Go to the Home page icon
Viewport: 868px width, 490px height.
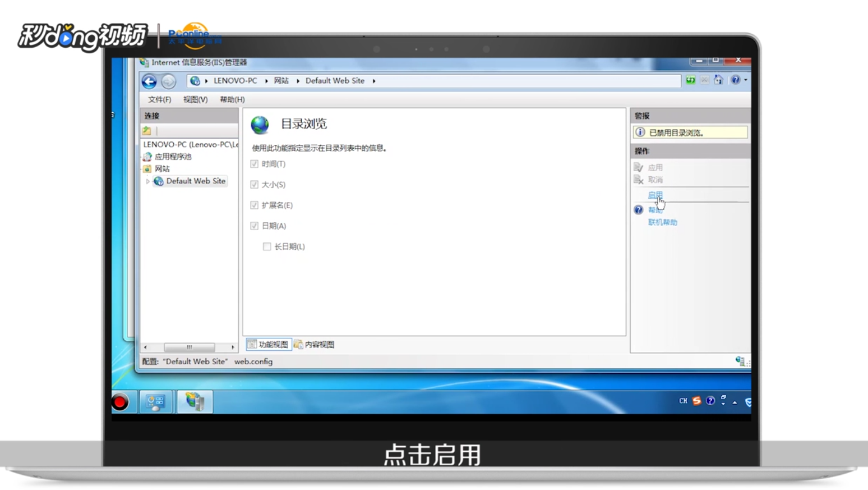[x=718, y=80]
